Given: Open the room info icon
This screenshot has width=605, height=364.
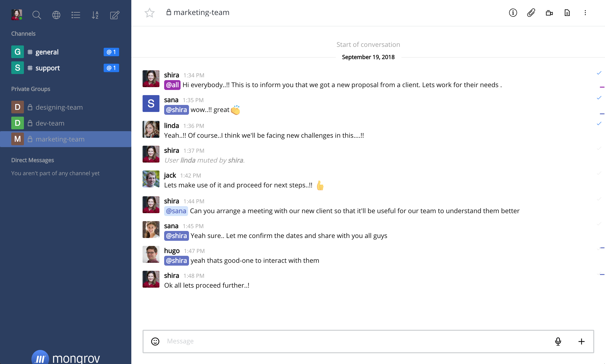Looking at the screenshot, I should click(513, 13).
